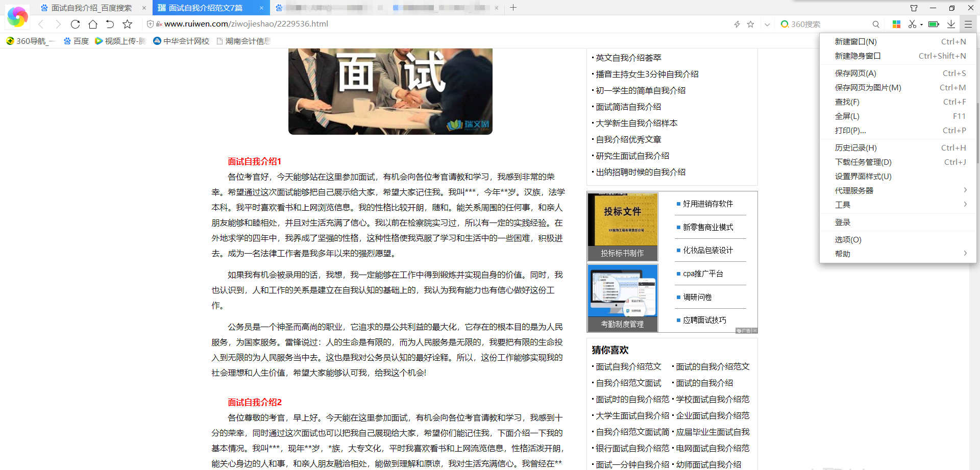The image size is (980, 470).
Task: Click the 360搜索 search input field
Action: pos(827,24)
